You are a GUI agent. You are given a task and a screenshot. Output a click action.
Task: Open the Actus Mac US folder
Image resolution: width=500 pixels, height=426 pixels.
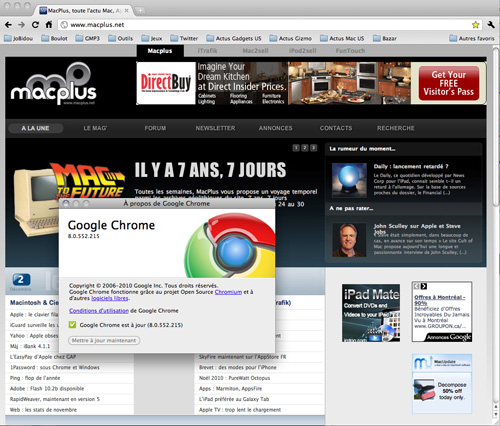coord(342,38)
